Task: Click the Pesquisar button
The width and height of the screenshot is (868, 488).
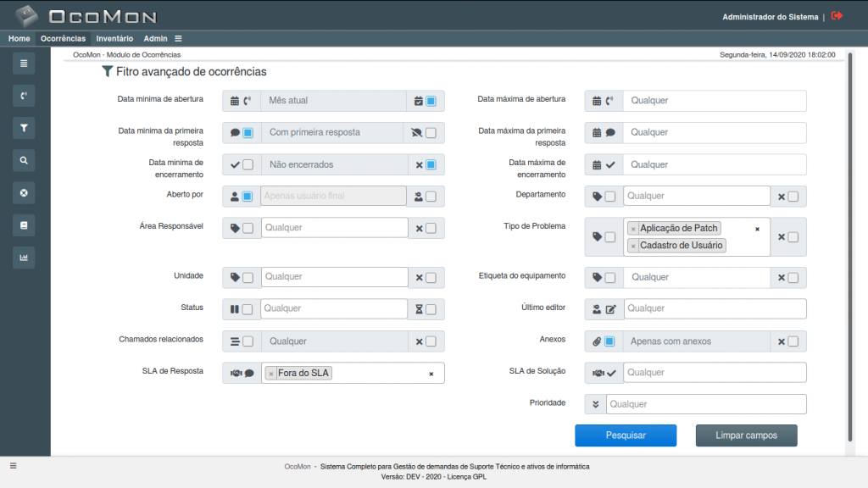Action: coord(626,435)
